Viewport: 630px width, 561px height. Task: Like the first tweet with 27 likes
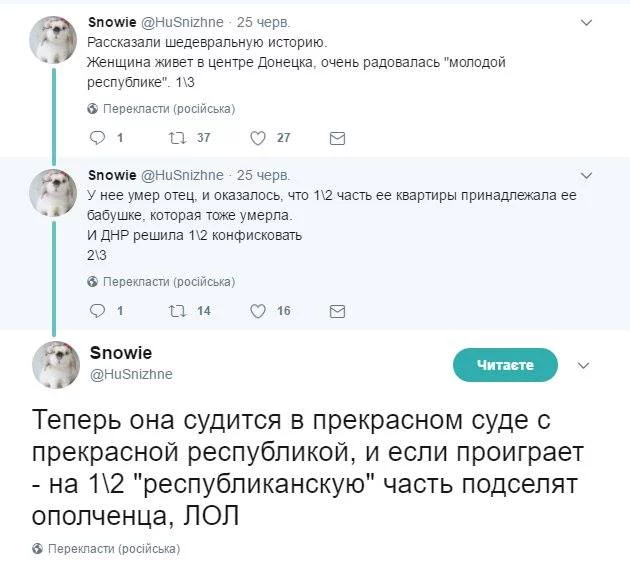point(257,138)
